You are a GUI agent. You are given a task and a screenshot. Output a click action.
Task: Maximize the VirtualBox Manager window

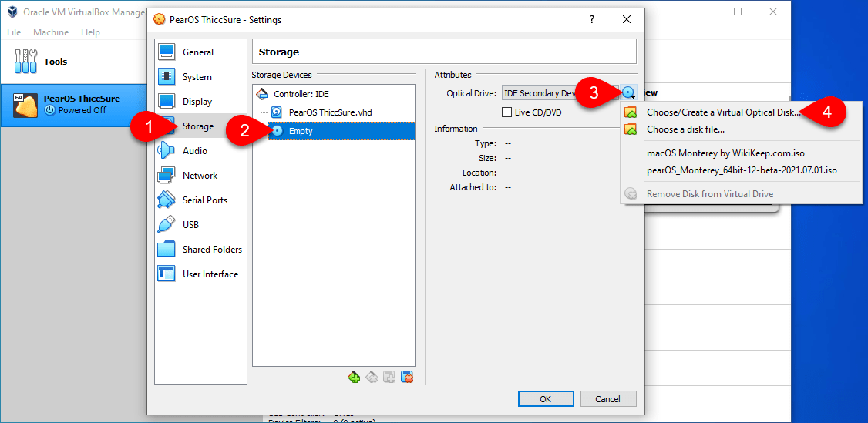point(738,12)
